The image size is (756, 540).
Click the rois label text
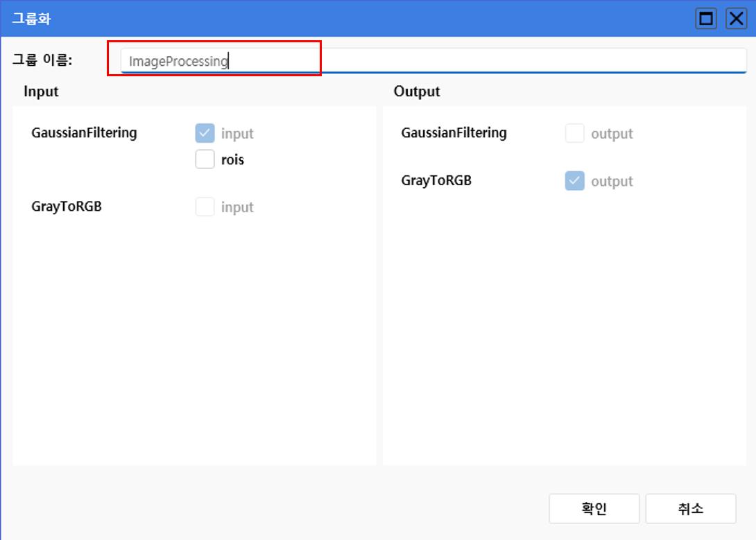232,160
